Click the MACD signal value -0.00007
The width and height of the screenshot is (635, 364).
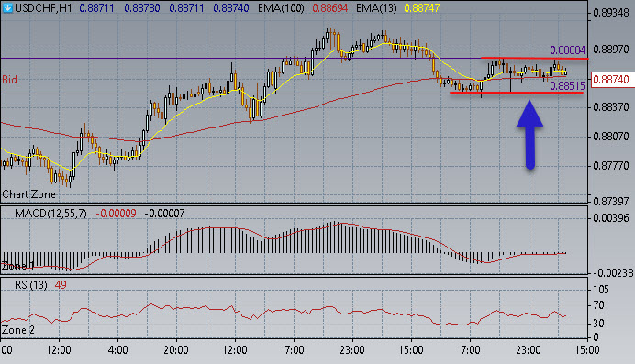coord(164,214)
